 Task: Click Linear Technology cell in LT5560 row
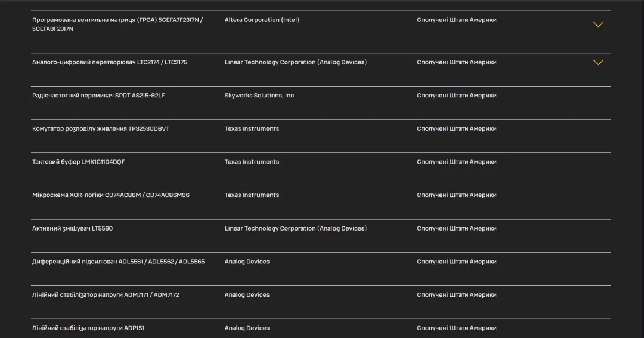tap(295, 229)
